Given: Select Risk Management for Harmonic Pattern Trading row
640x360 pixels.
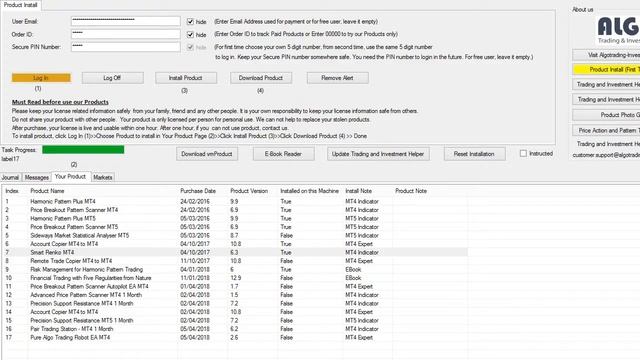Looking at the screenshot, I should pyautogui.click(x=236, y=269).
